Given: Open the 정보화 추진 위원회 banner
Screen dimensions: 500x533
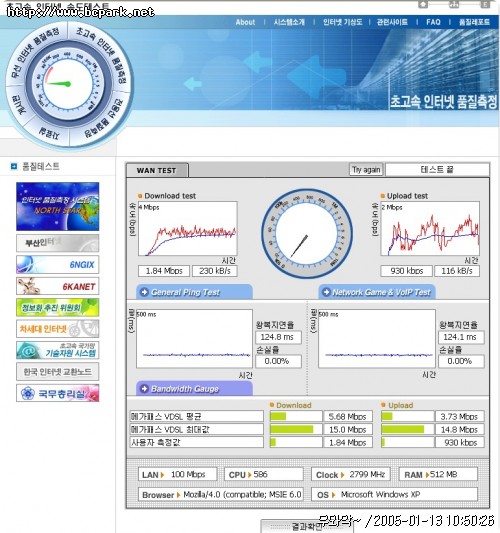Looking at the screenshot, I should click(57, 308).
